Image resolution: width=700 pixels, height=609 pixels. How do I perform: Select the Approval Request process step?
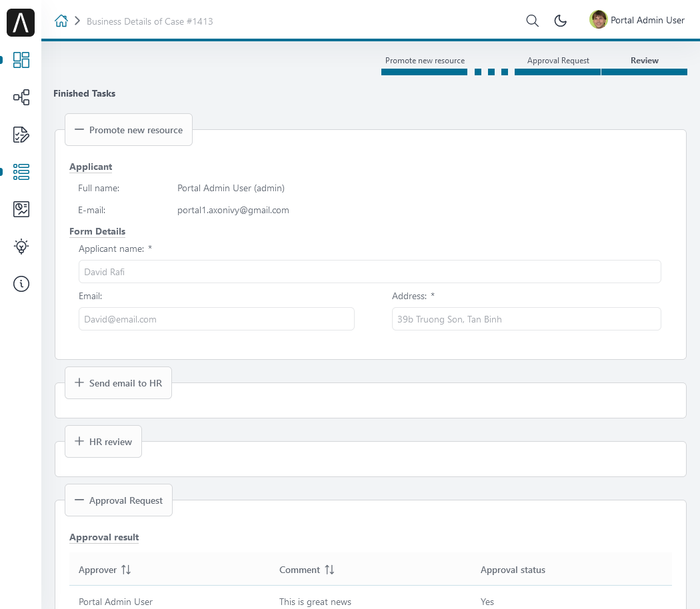click(558, 61)
